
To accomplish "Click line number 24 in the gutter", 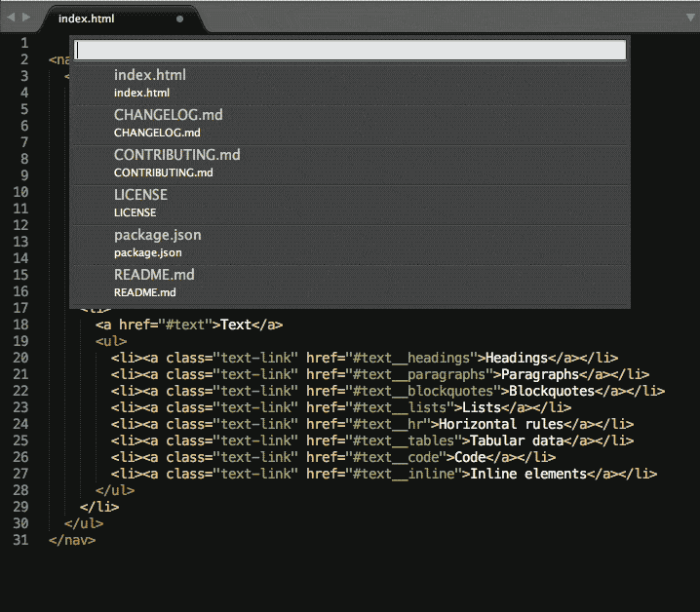I will coord(21,424).
